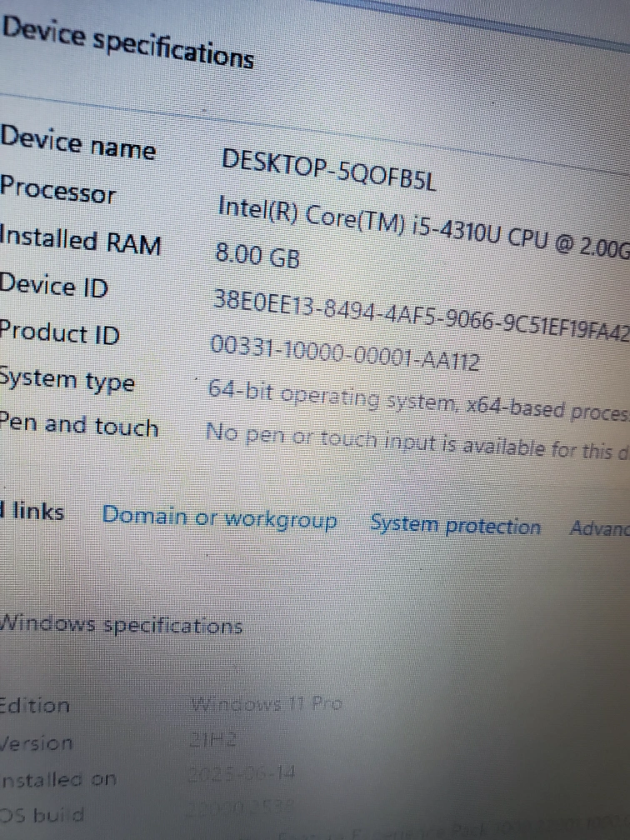This screenshot has height=840, width=630.
Task: Click the Installed RAM label
Action: pos(80,239)
